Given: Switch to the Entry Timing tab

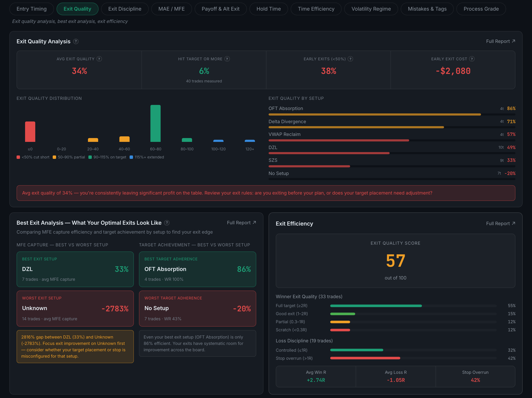Looking at the screenshot, I should pos(31,9).
